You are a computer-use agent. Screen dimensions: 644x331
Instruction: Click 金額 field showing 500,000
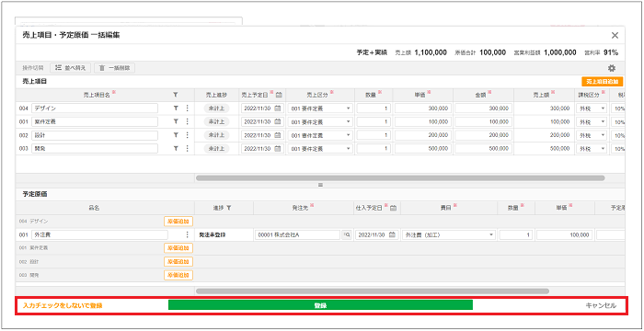click(x=483, y=148)
